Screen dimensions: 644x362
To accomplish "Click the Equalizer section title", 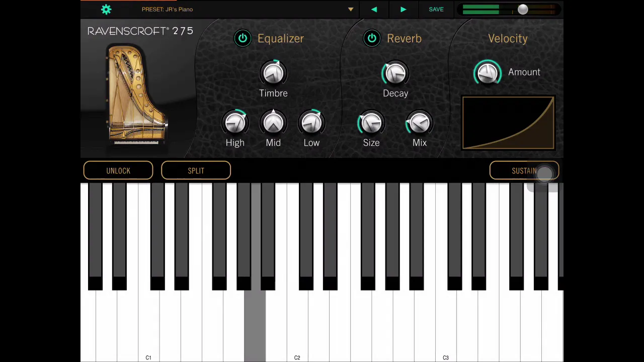I will click(x=281, y=38).
